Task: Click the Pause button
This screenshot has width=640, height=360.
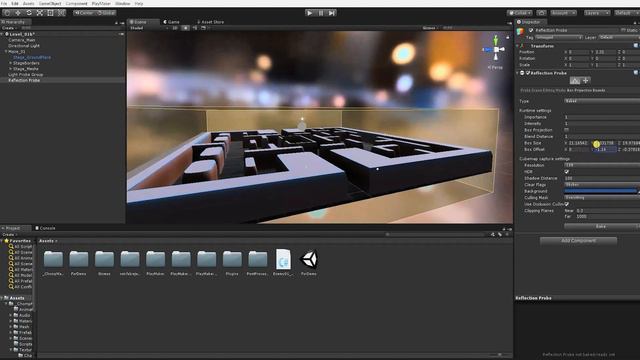Action: click(x=321, y=13)
